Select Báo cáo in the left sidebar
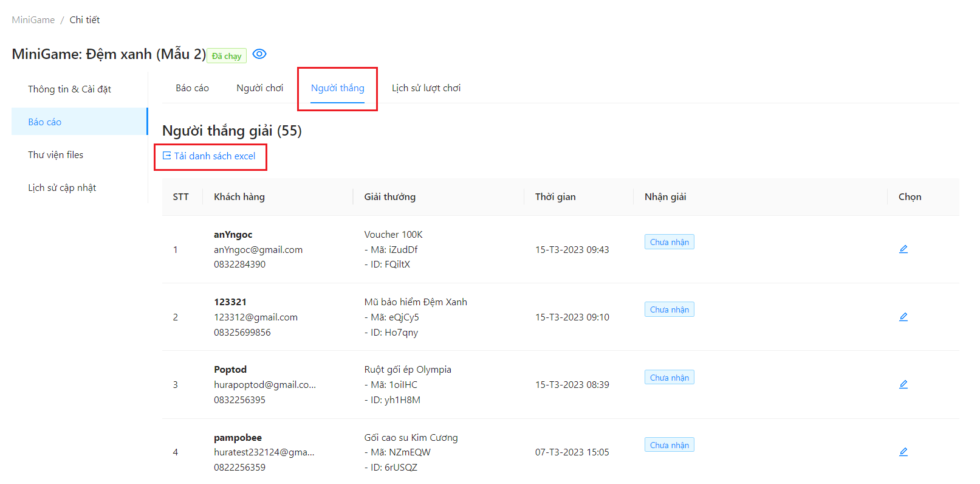 point(45,122)
